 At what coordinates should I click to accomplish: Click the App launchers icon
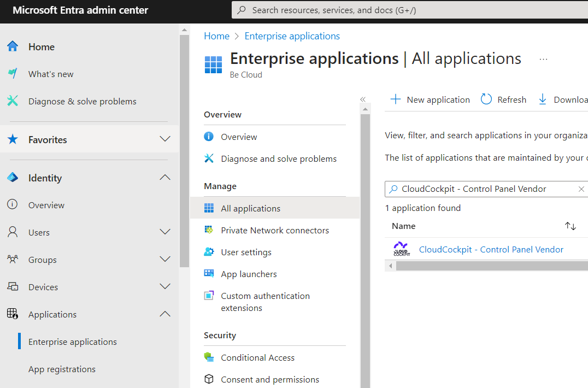(209, 273)
